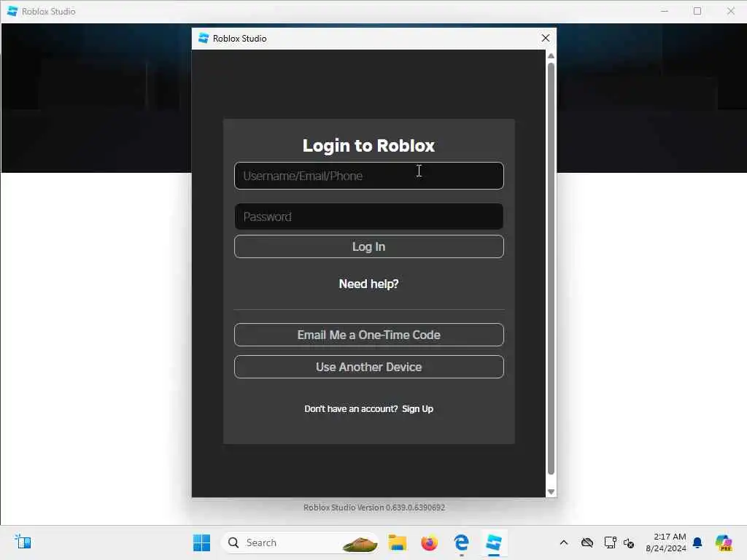Open notifications bell icon
747x560 pixels.
point(697,542)
